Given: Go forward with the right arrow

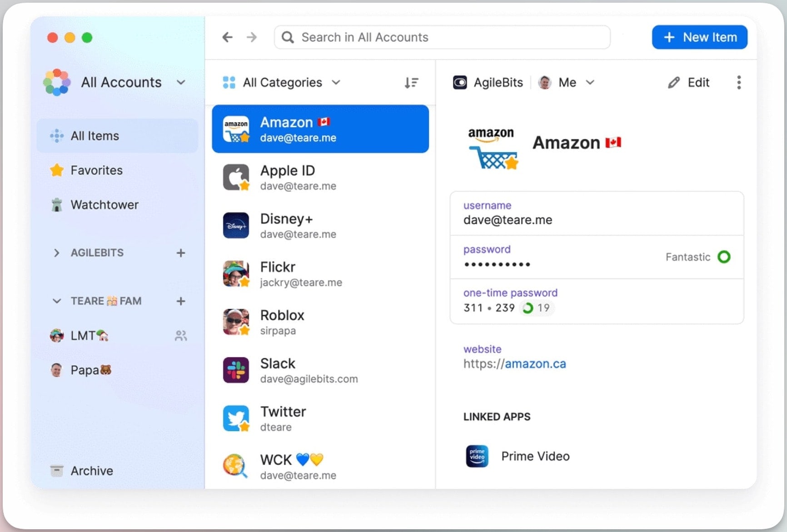Looking at the screenshot, I should (252, 37).
